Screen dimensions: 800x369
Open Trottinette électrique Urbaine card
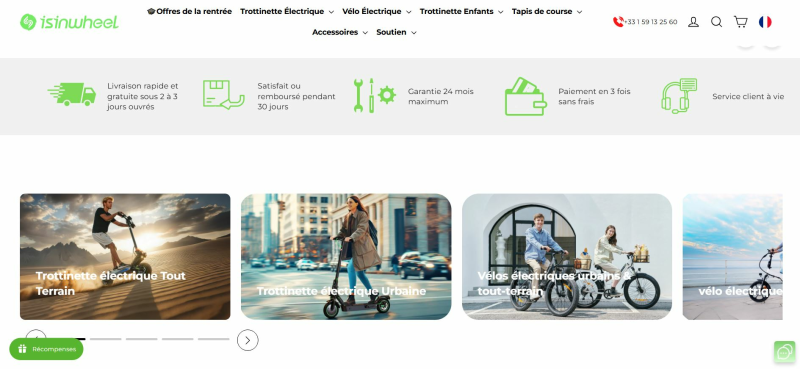(x=346, y=257)
